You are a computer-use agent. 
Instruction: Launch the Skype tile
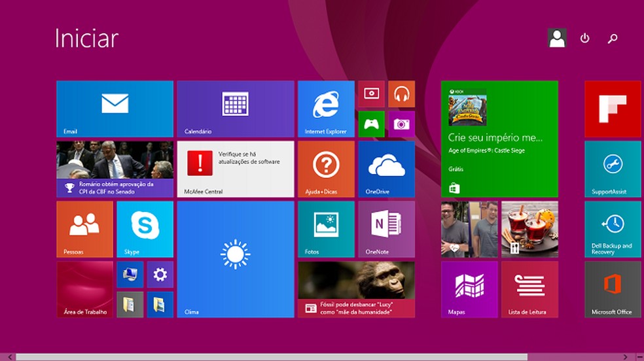click(145, 230)
